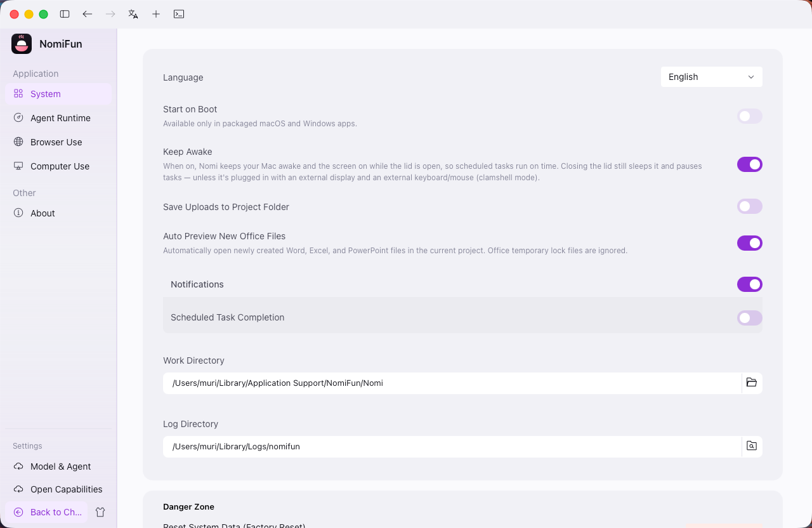Image resolution: width=812 pixels, height=528 pixels.
Task: Click the Computer Use monitor icon
Action: pyautogui.click(x=18, y=166)
